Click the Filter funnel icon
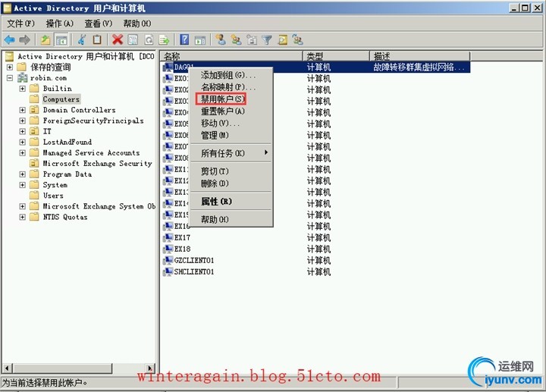 click(x=267, y=40)
